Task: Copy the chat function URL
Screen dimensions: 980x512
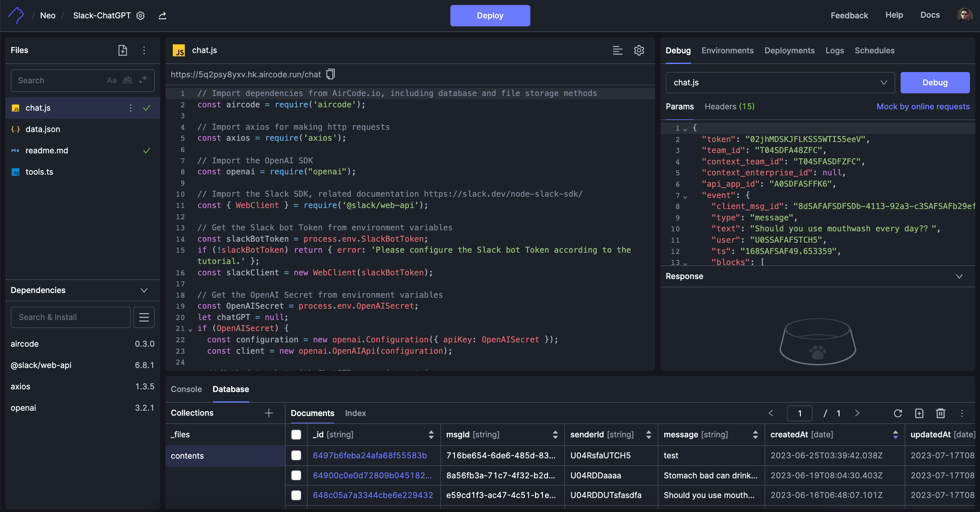Action: pos(331,74)
